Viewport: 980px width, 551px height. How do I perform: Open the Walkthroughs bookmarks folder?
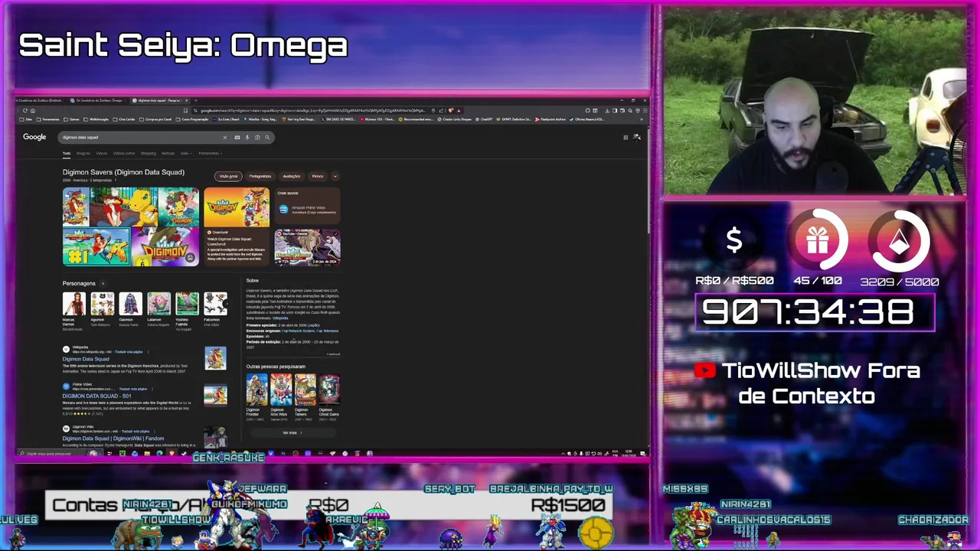[x=96, y=119]
